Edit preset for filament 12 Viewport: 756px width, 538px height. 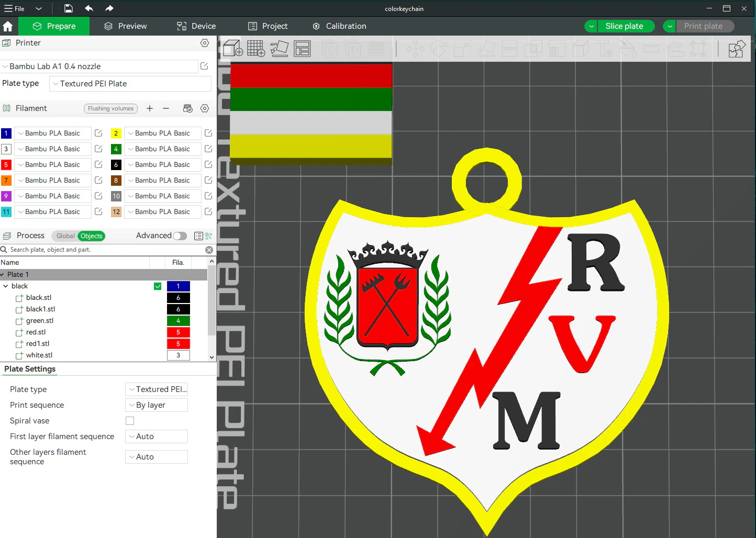[x=208, y=211]
